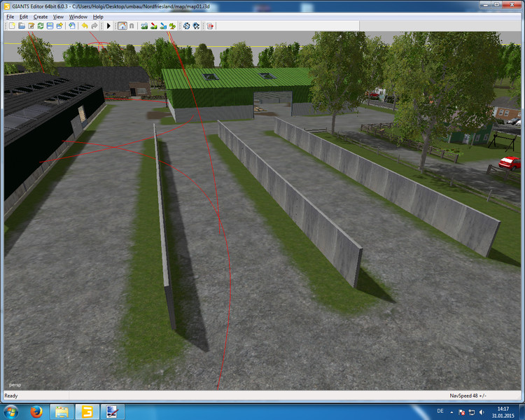Open Firefox from the taskbar
The width and height of the screenshot is (525, 420).
tap(36, 412)
